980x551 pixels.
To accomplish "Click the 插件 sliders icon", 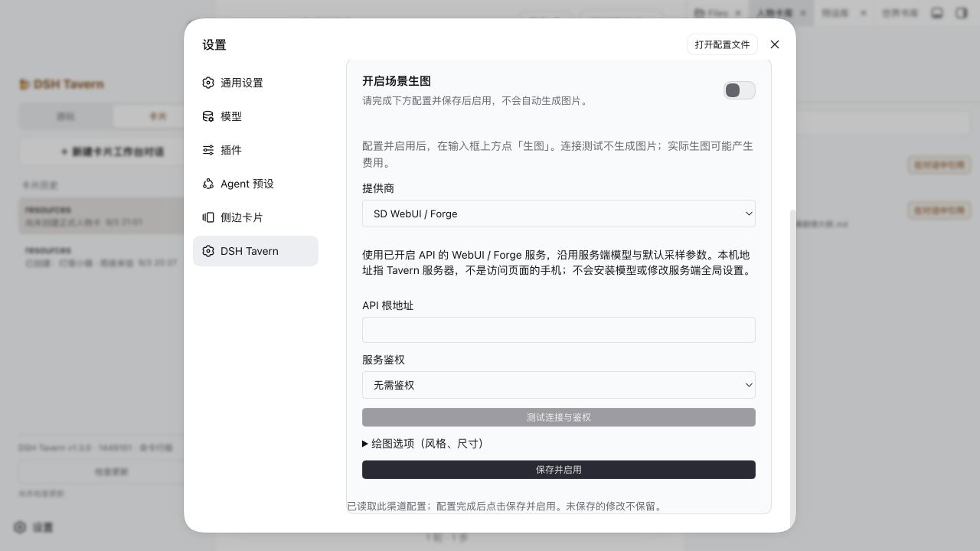I will point(208,150).
